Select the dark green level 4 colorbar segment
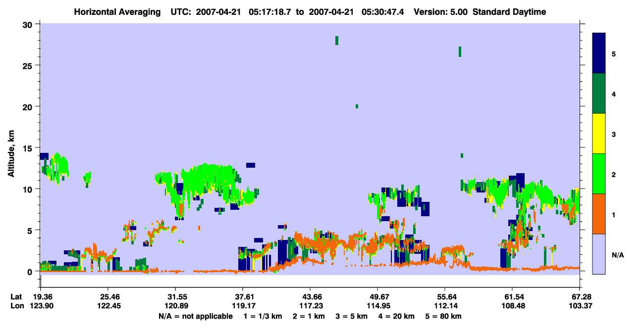644x330 pixels. click(599, 94)
